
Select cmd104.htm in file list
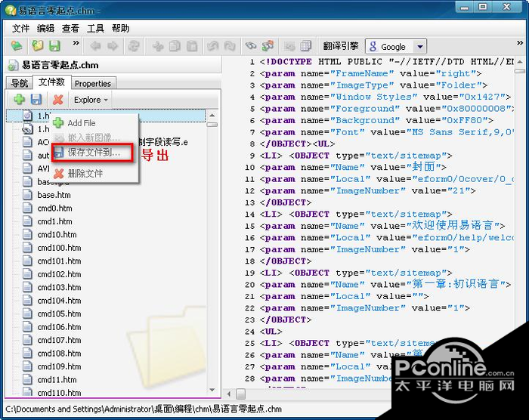click(x=59, y=301)
